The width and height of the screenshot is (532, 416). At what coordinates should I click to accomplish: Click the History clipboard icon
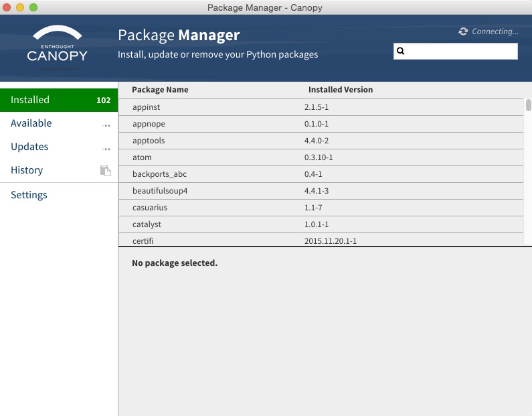(x=106, y=171)
